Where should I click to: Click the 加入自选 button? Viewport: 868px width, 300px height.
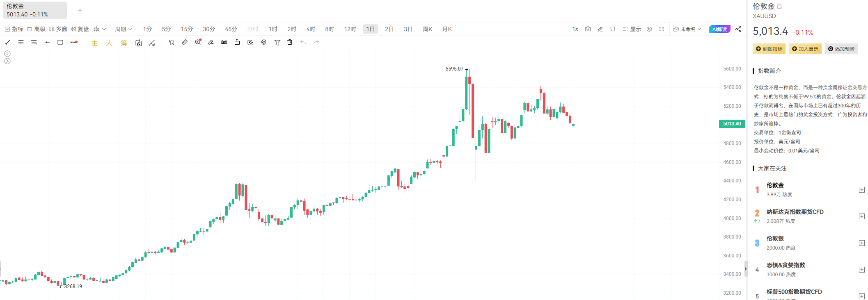[x=805, y=49]
